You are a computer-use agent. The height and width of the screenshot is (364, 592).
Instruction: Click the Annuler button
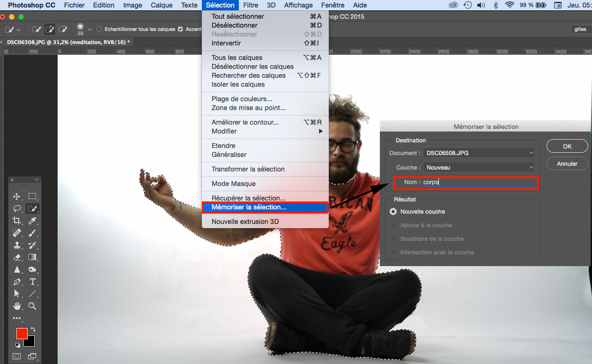pyautogui.click(x=567, y=164)
